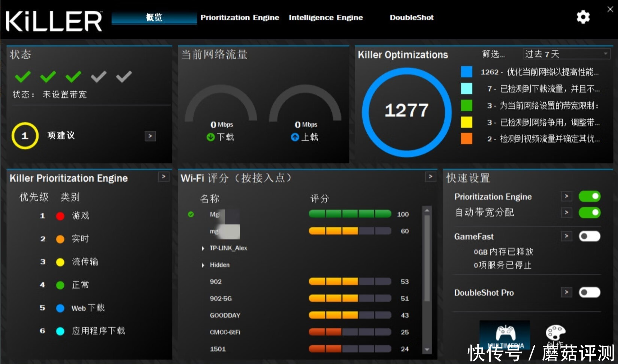
Task: Click the second green status checkmark
Action: point(48,76)
